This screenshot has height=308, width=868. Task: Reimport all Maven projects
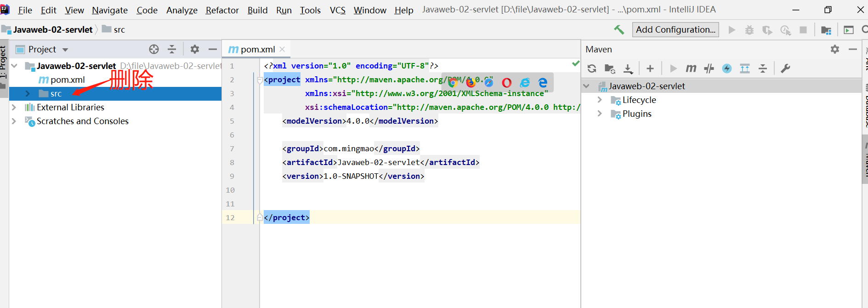tap(592, 68)
